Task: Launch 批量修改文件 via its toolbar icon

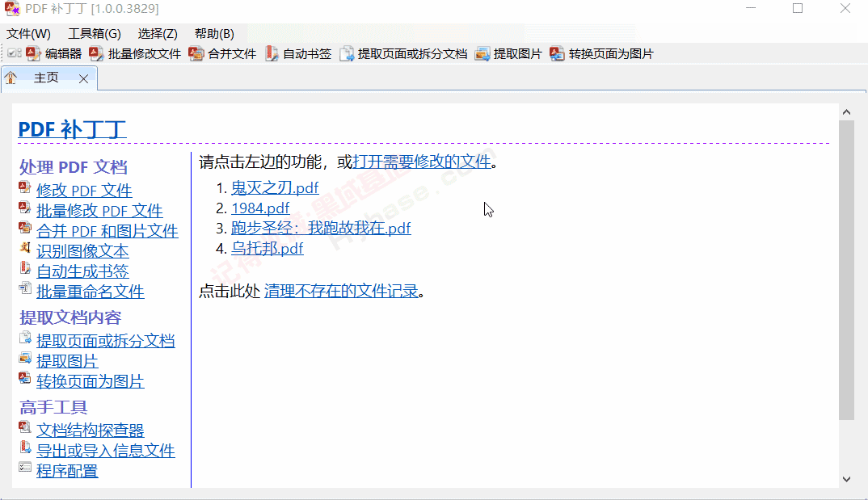Action: tap(95, 55)
